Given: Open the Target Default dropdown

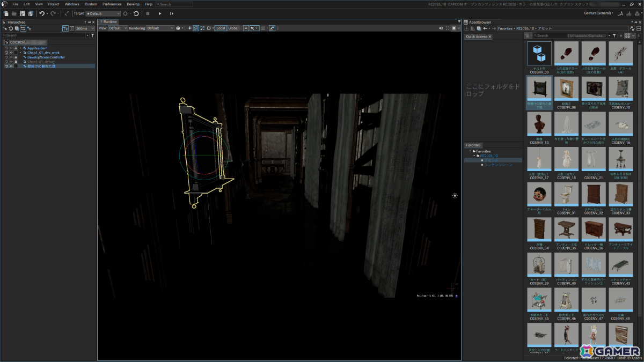Looking at the screenshot, I should (x=103, y=13).
